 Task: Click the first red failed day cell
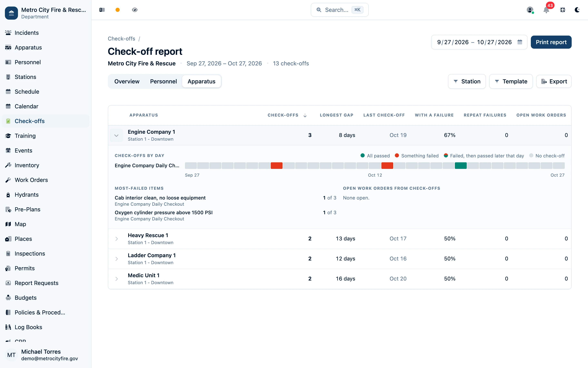(276, 166)
